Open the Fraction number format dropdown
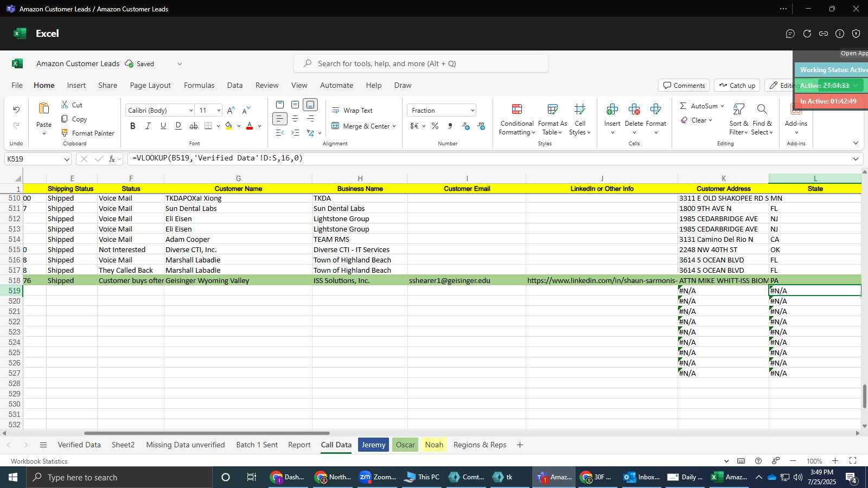Screen dimensions: 868x488 click(473, 111)
